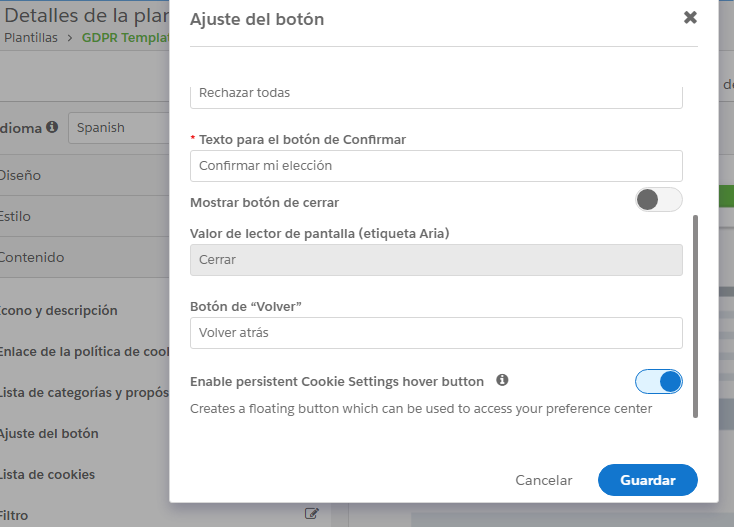
Task: Click the Volver atrás input field
Action: pos(436,333)
